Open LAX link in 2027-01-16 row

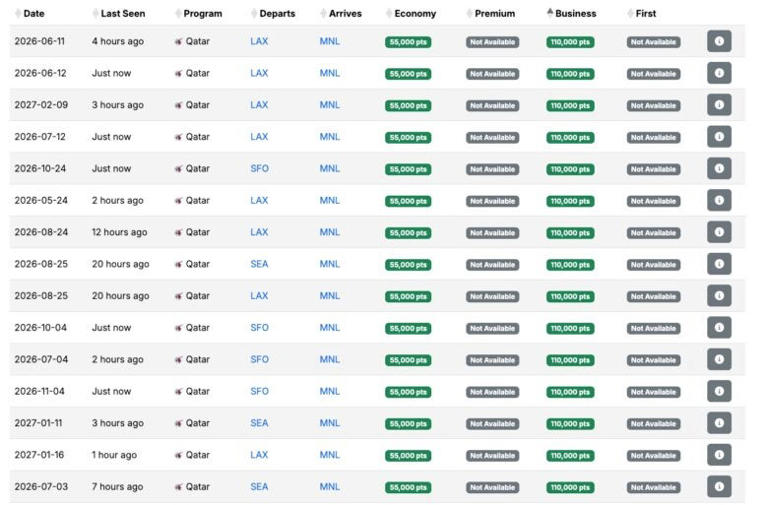point(259,455)
